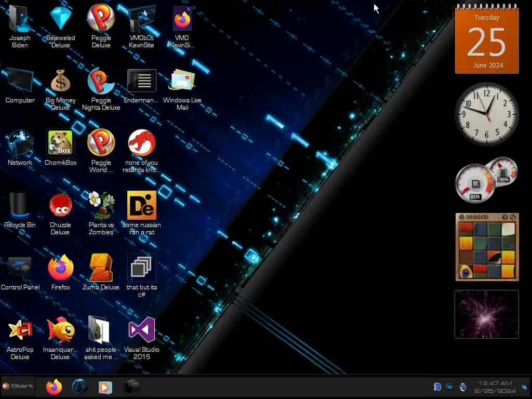The width and height of the screenshot is (532, 399).
Task: Click the network tray icon
Action: tap(450, 387)
